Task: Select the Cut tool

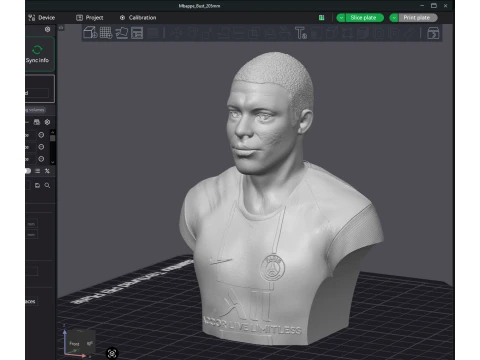Action: tap(239, 33)
